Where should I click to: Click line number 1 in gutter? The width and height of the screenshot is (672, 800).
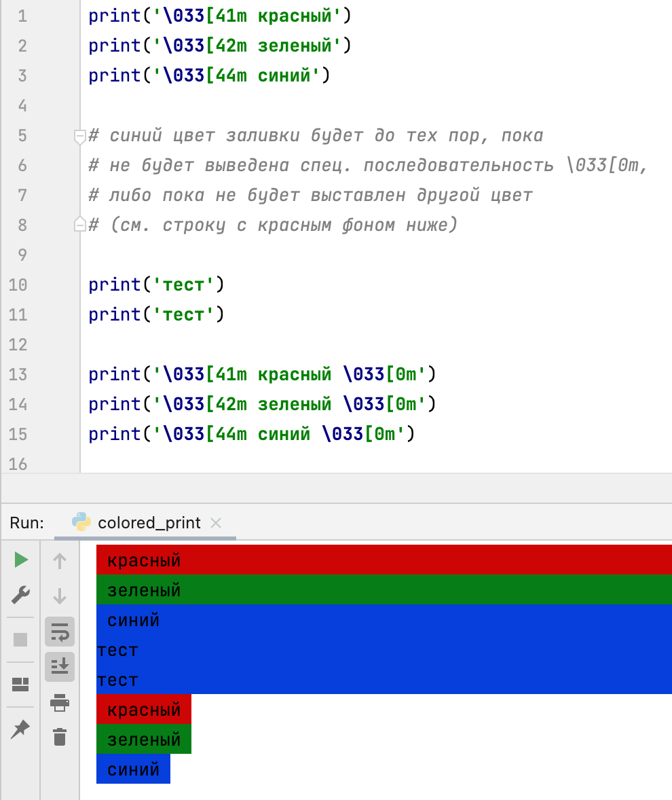22,16
